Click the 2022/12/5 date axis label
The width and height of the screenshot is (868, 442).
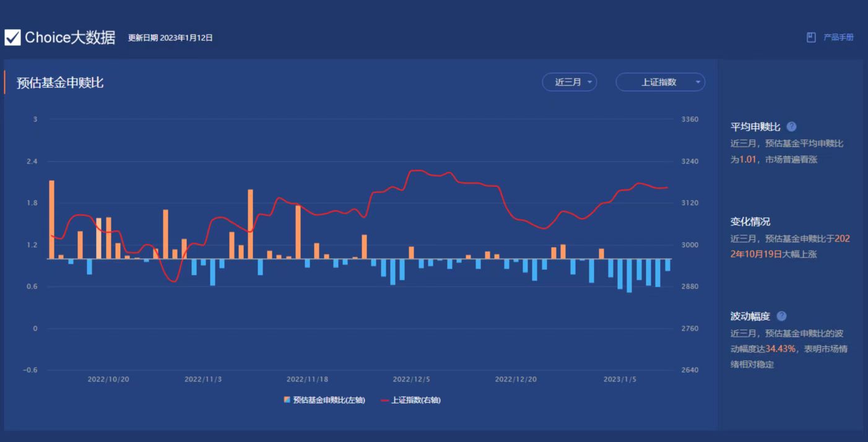[412, 379]
